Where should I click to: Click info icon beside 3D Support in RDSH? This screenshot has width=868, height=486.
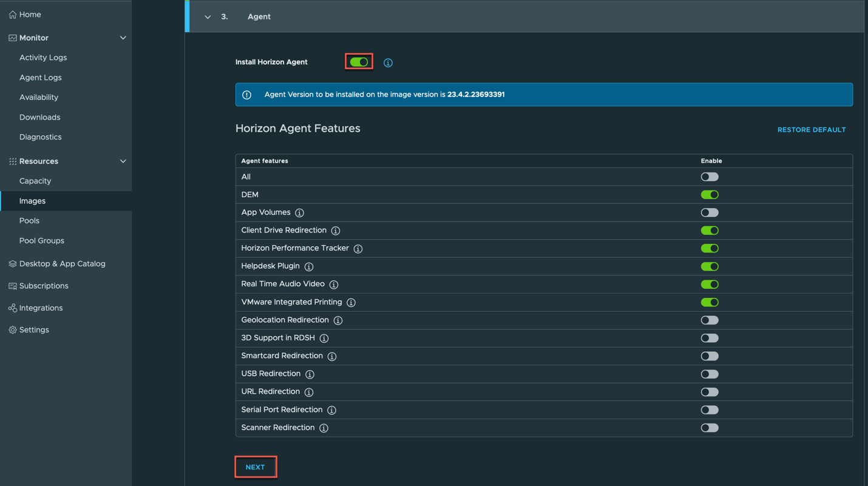click(x=324, y=338)
